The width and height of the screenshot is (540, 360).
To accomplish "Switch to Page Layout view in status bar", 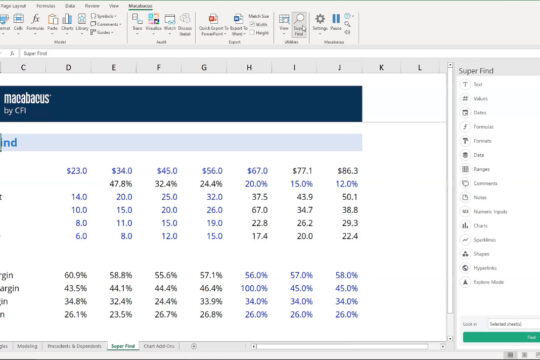I will click(525, 355).
